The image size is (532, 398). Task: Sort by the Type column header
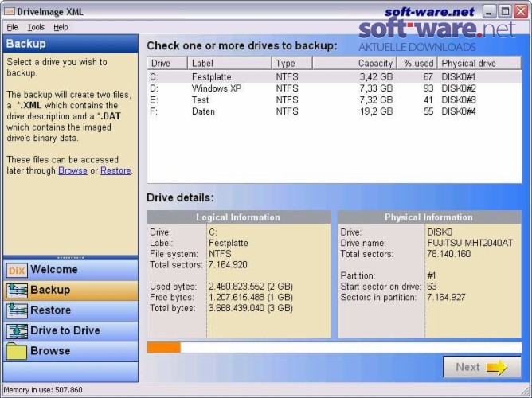(291, 63)
